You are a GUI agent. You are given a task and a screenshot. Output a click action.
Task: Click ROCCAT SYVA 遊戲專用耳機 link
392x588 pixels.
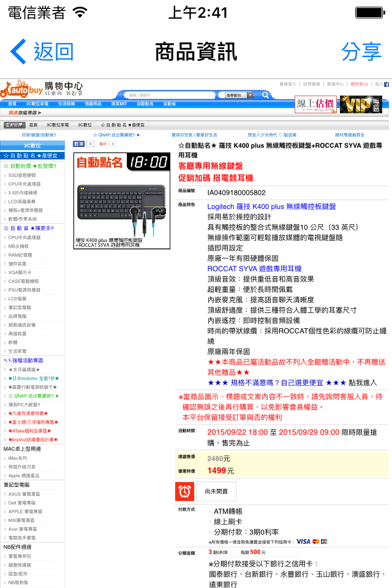coord(254,269)
